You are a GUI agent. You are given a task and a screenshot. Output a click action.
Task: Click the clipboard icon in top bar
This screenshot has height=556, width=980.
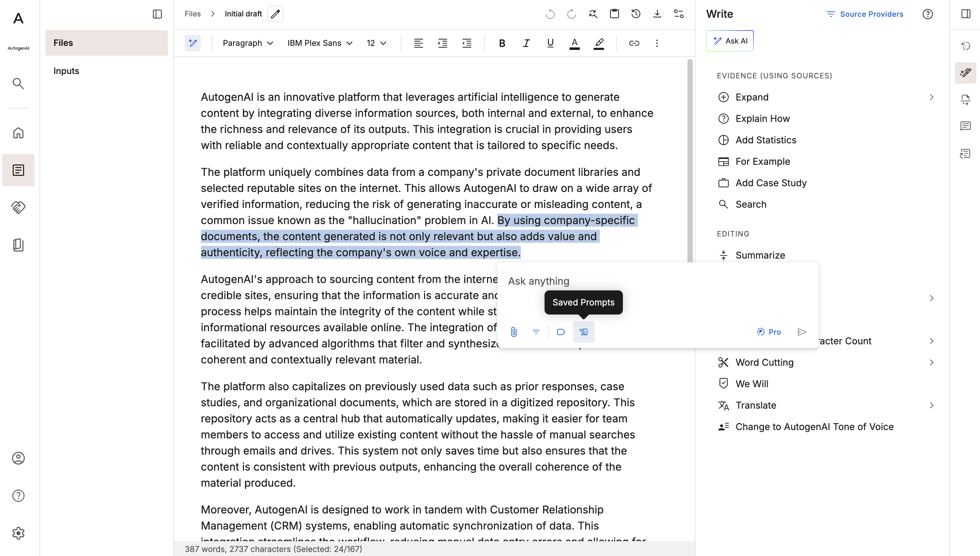[614, 14]
